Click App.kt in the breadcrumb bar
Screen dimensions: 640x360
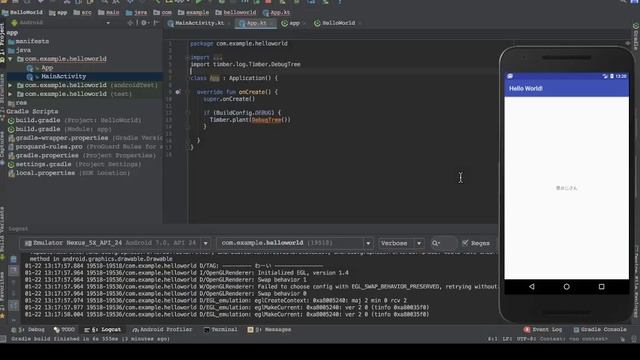click(276, 13)
